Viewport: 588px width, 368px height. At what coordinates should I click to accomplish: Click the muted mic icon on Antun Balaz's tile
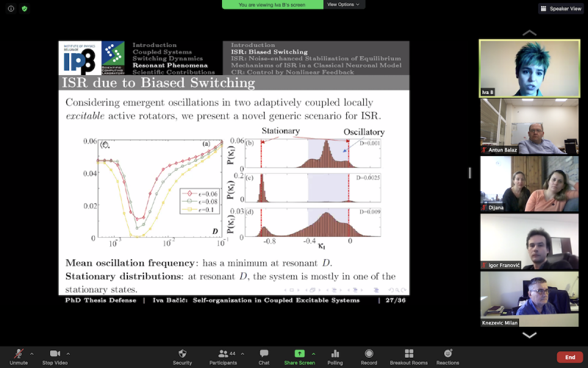pos(484,150)
